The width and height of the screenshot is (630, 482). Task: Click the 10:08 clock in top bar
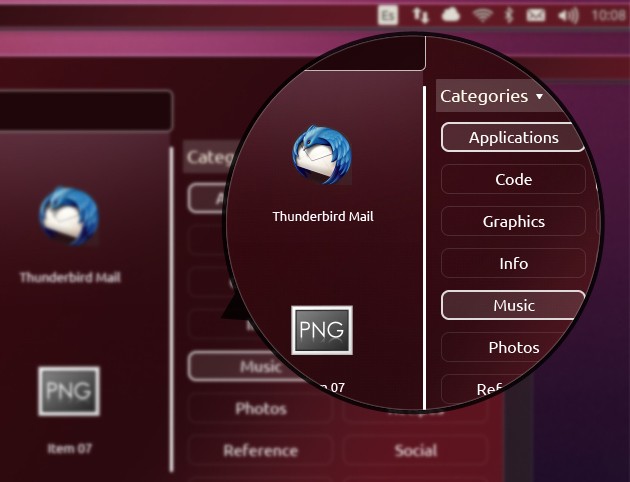click(x=608, y=16)
